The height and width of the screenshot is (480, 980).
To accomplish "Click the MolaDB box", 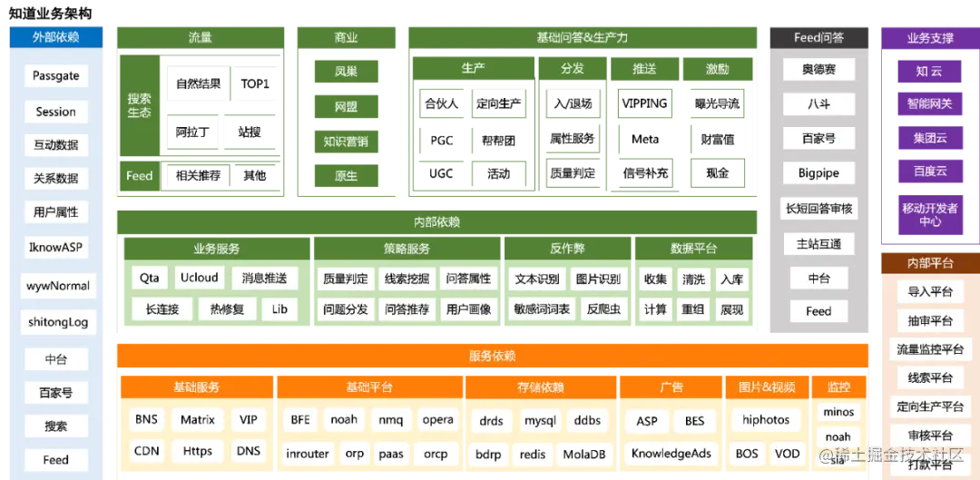I will (583, 454).
